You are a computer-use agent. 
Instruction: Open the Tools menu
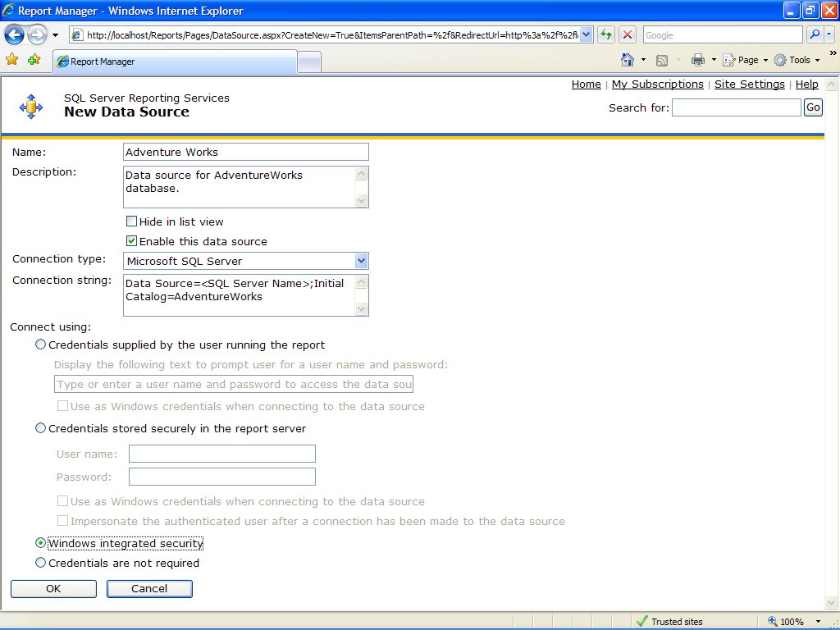[797, 60]
